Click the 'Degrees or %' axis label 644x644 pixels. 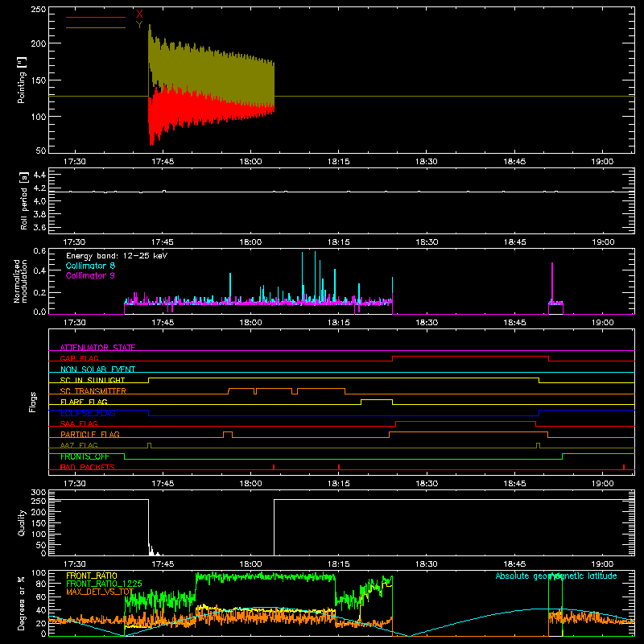(22, 603)
